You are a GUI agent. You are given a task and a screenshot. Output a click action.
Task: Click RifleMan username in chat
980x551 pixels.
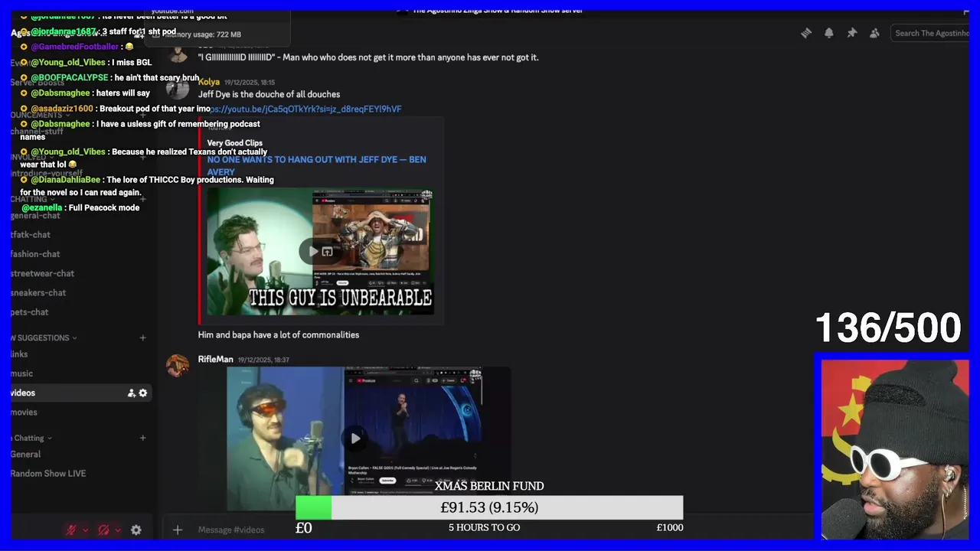tap(215, 359)
